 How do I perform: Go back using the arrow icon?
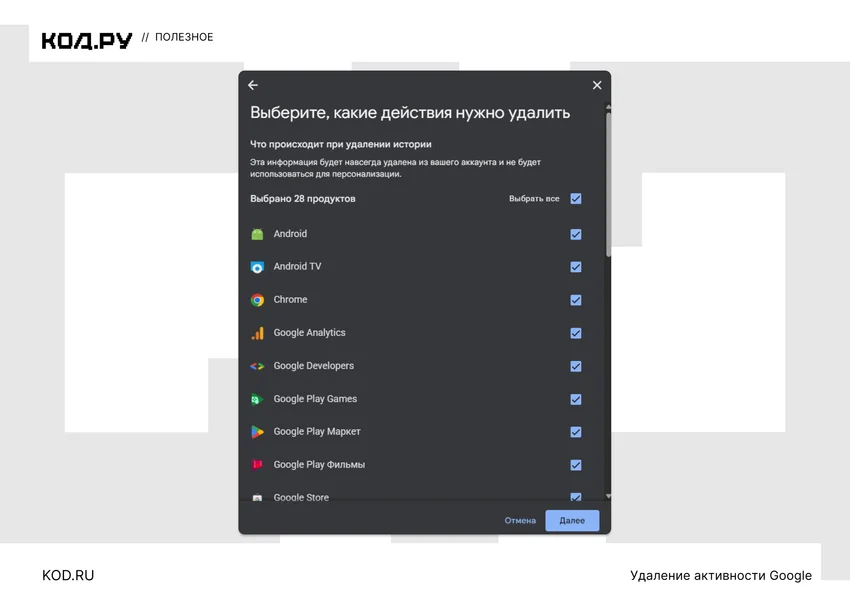[x=253, y=85]
